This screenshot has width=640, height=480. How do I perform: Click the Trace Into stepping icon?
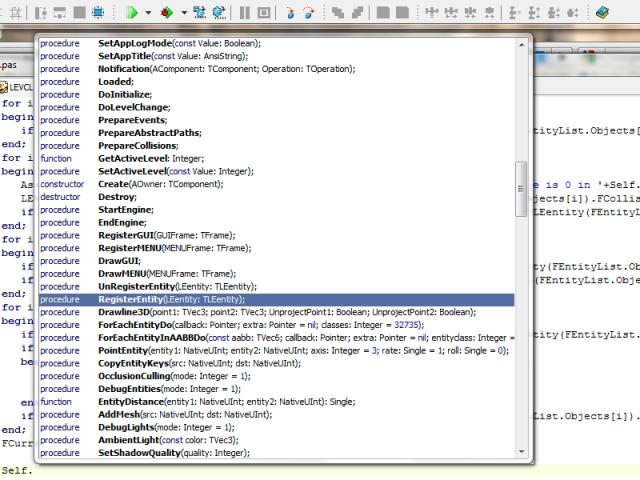tap(291, 12)
